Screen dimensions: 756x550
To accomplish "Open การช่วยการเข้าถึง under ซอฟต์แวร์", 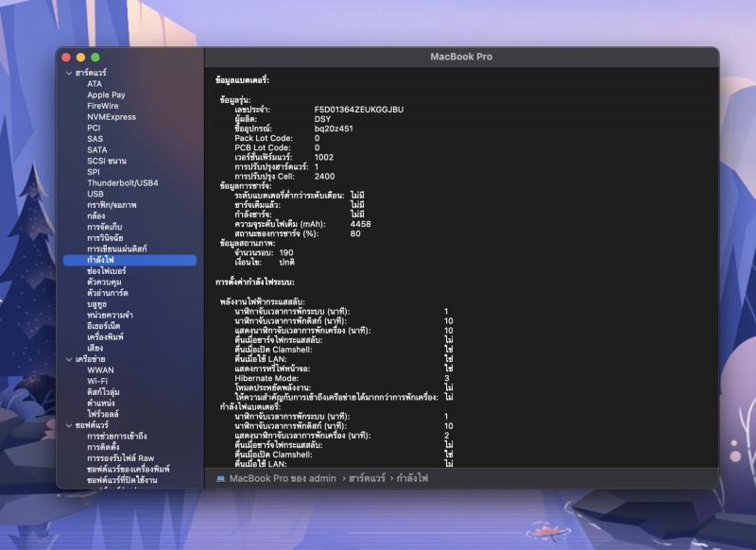I will [116, 437].
